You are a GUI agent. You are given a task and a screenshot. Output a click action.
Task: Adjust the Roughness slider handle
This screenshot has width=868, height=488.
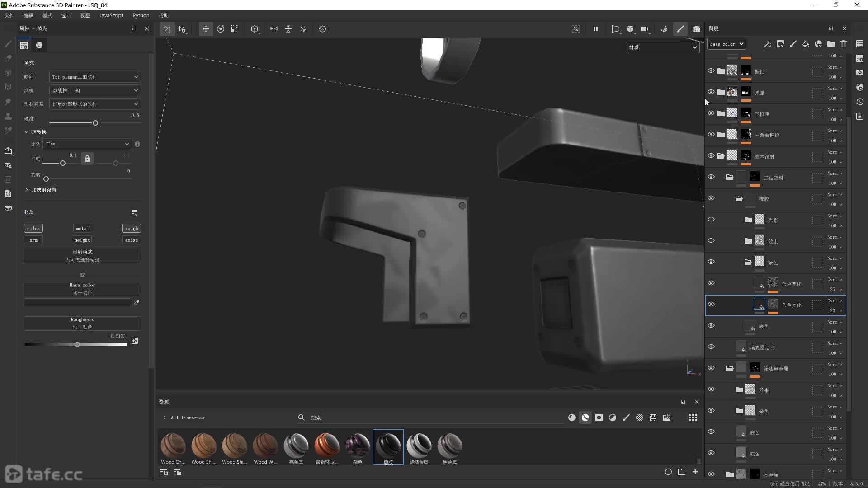point(77,344)
